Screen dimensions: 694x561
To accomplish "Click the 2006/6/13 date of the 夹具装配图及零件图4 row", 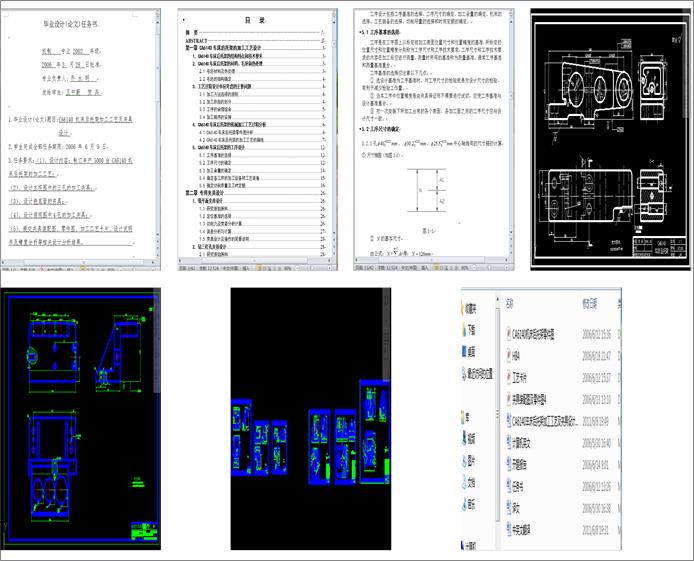I will pyautogui.click(x=596, y=400).
